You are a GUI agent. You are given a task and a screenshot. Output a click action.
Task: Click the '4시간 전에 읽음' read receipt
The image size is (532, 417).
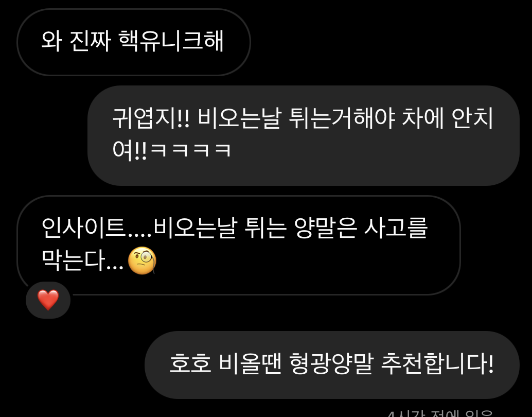(x=440, y=414)
